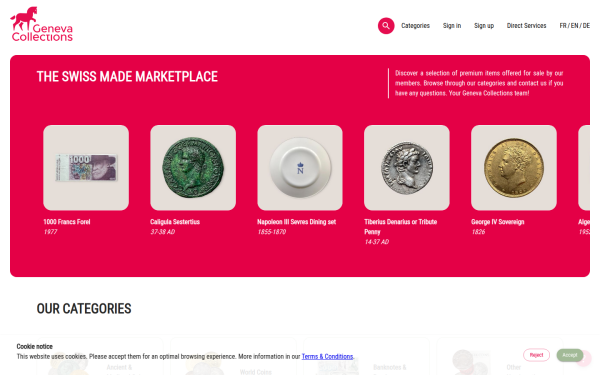
Task: Click the 1000 Francs Forel title
Action: coord(67,222)
